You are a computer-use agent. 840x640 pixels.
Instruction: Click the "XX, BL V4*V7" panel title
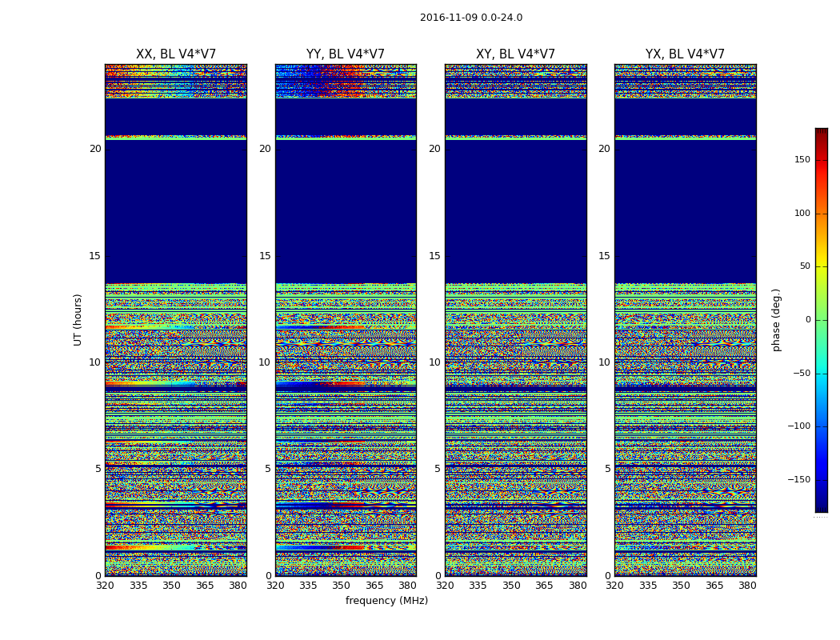176,54
